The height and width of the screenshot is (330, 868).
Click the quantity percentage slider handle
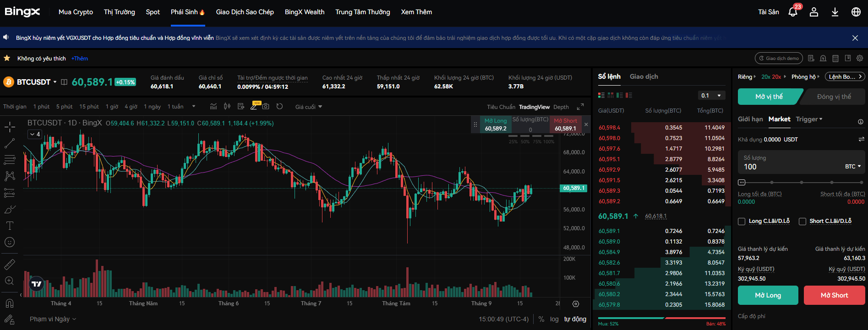click(x=742, y=183)
